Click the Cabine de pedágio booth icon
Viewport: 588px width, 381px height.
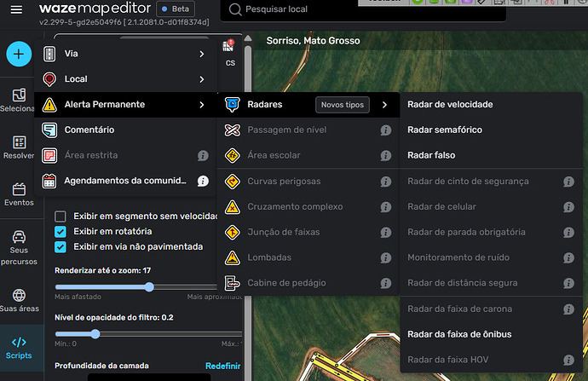point(232,283)
